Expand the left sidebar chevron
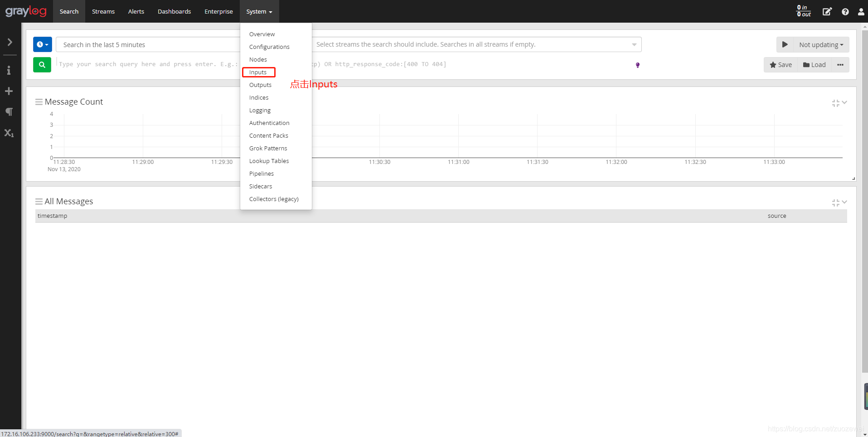This screenshot has width=868, height=437. click(10, 42)
